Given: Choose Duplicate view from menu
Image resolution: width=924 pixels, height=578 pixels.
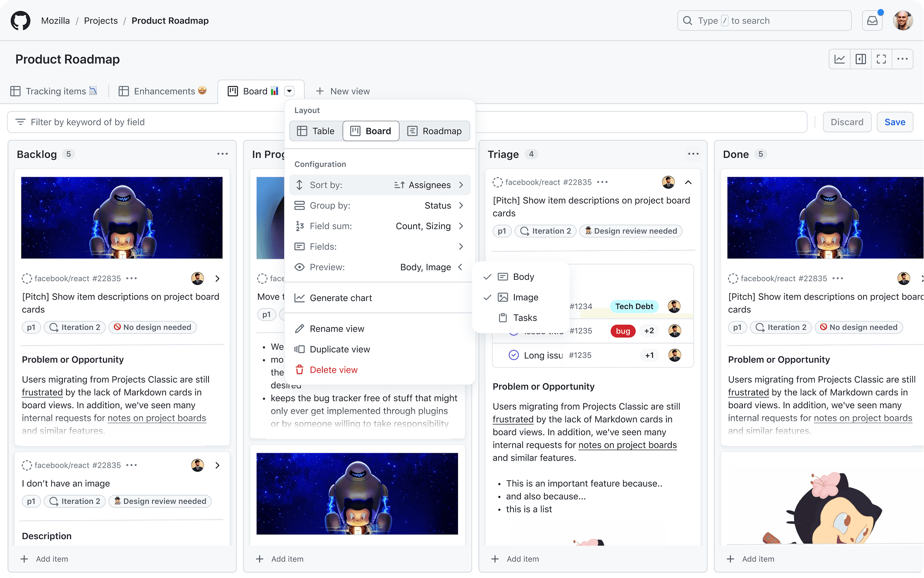Looking at the screenshot, I should point(380,349).
